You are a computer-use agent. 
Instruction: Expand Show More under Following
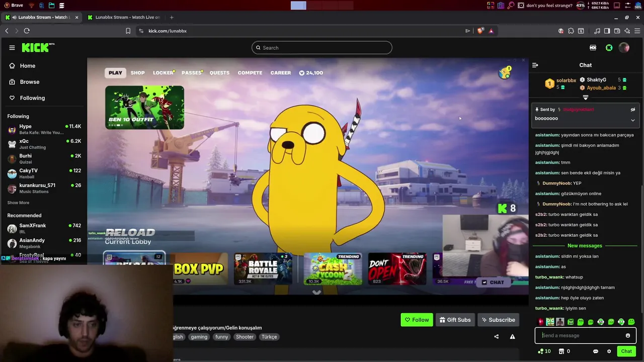[18, 203]
